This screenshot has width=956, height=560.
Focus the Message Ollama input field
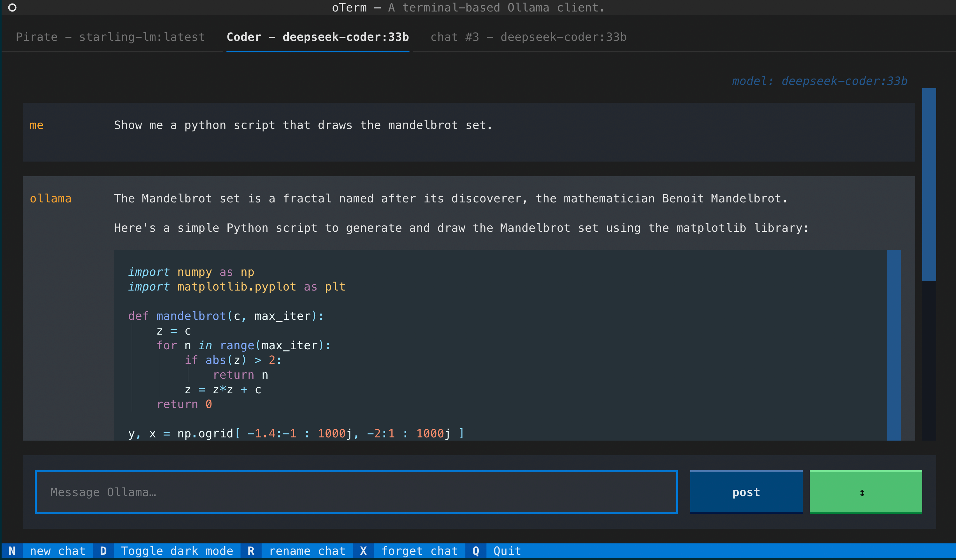(x=356, y=492)
